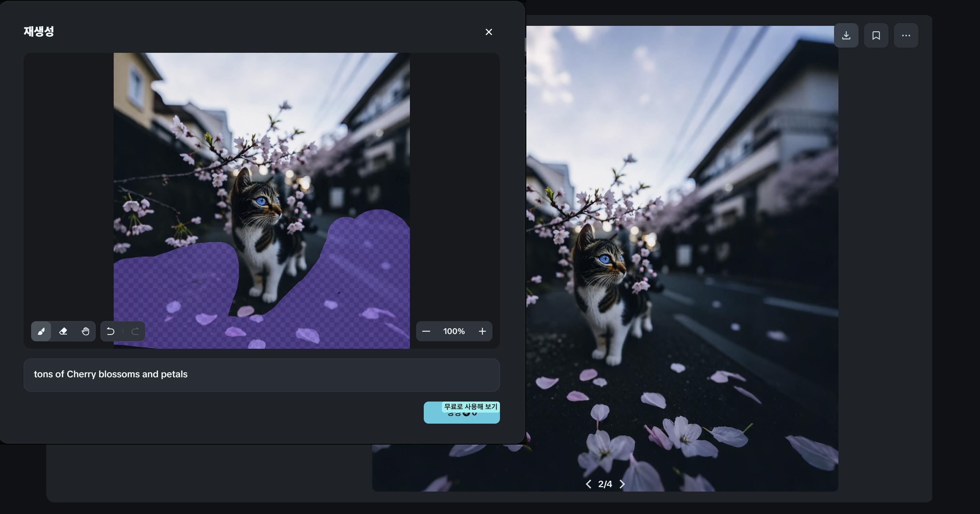This screenshot has height=514, width=980.
Task: Undo the last mask stroke
Action: 111,331
